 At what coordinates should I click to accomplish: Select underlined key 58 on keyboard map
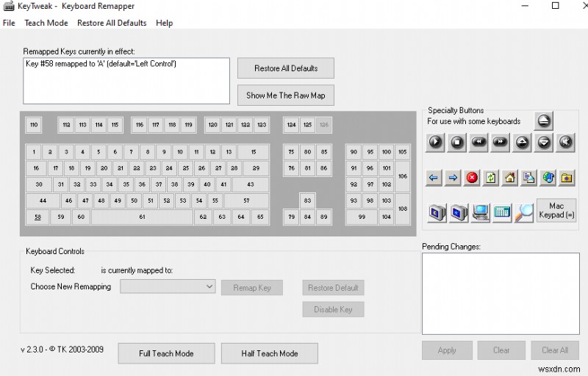[x=37, y=217]
